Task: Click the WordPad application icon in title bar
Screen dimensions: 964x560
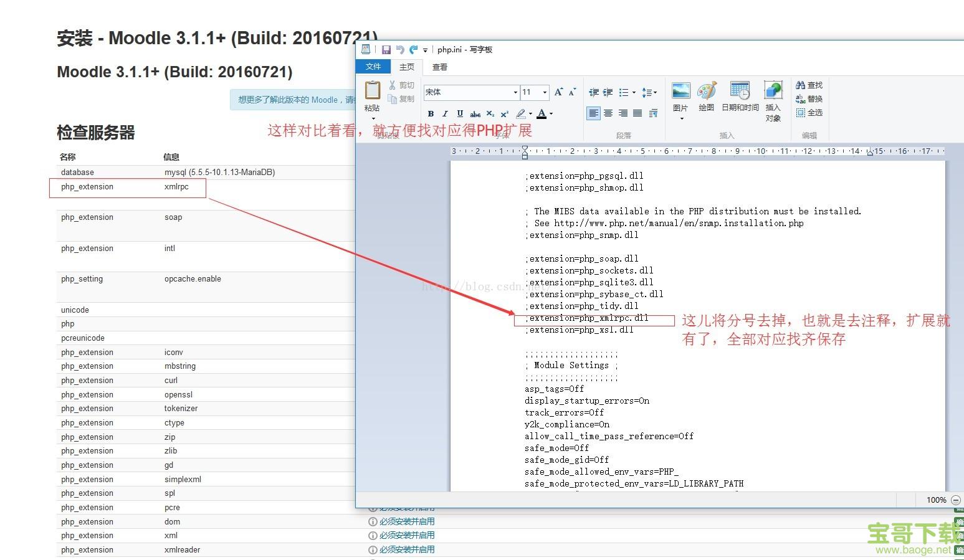Action: [366, 49]
